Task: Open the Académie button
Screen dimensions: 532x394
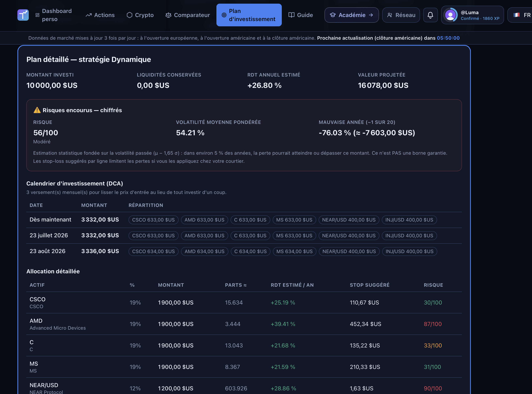Action: click(x=351, y=15)
